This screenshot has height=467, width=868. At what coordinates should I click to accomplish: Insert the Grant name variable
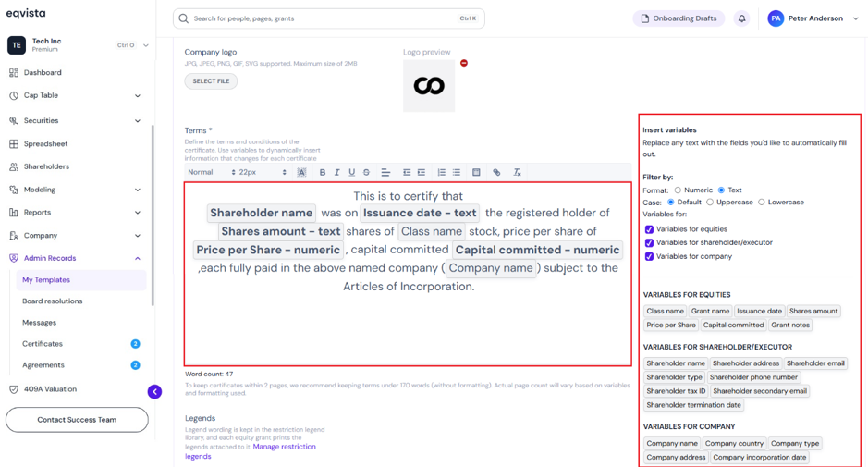point(710,312)
